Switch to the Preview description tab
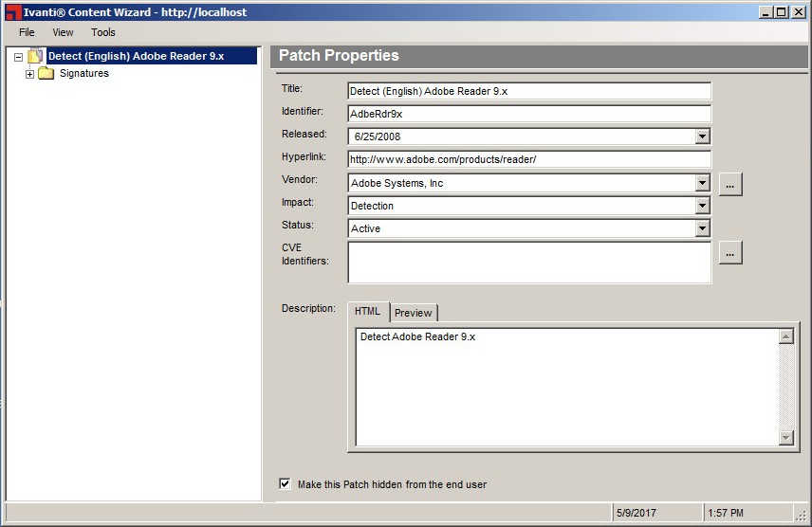 coord(414,313)
